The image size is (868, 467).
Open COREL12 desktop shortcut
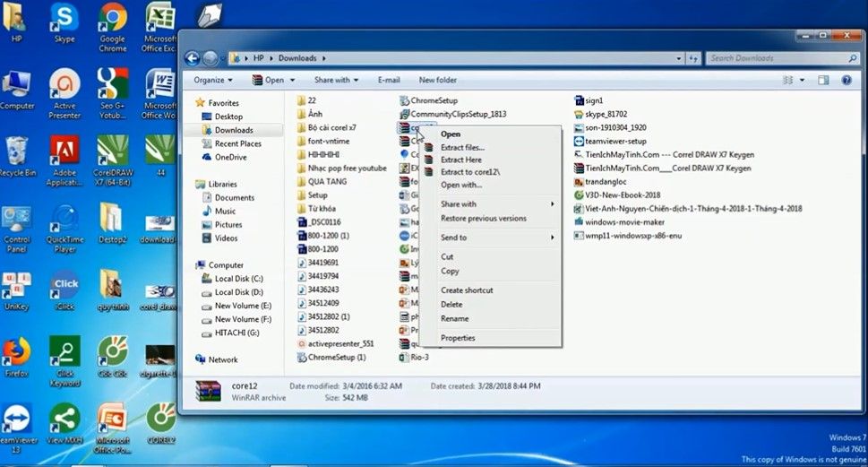(x=160, y=424)
